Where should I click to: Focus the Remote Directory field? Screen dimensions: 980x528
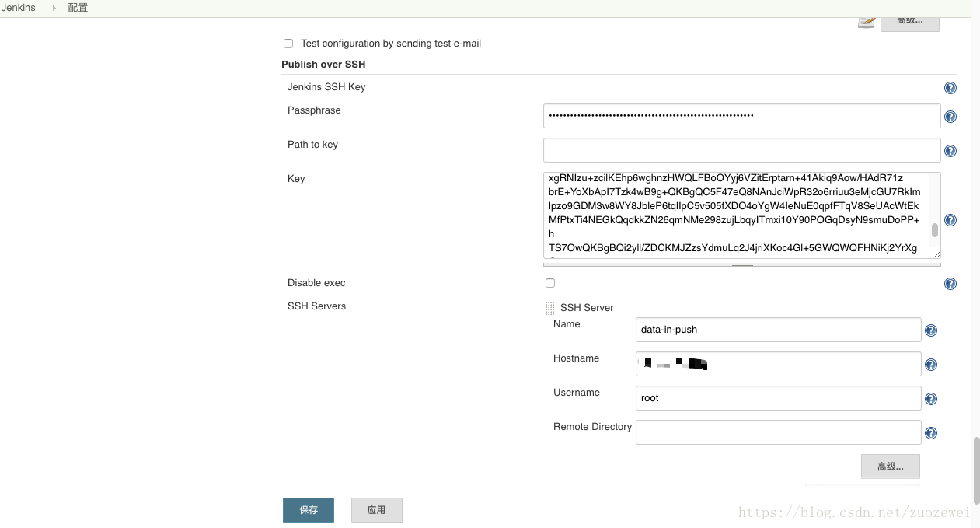point(779,432)
